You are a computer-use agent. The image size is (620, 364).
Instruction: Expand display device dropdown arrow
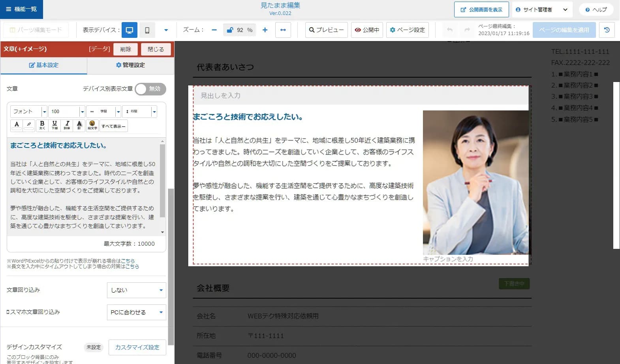(x=166, y=30)
